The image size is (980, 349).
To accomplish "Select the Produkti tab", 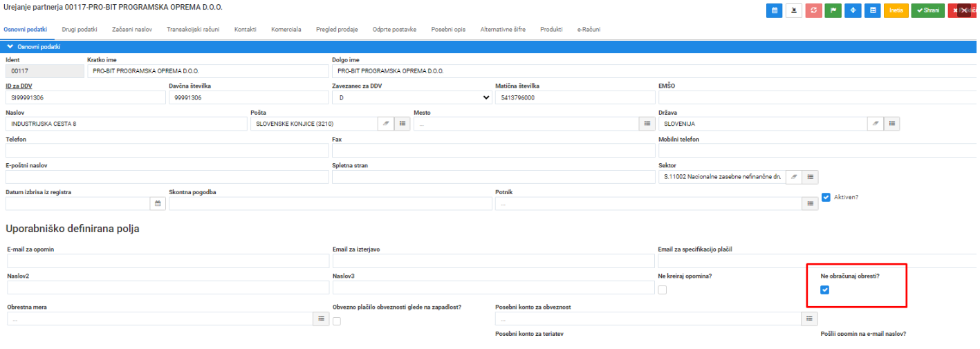I will click(551, 30).
